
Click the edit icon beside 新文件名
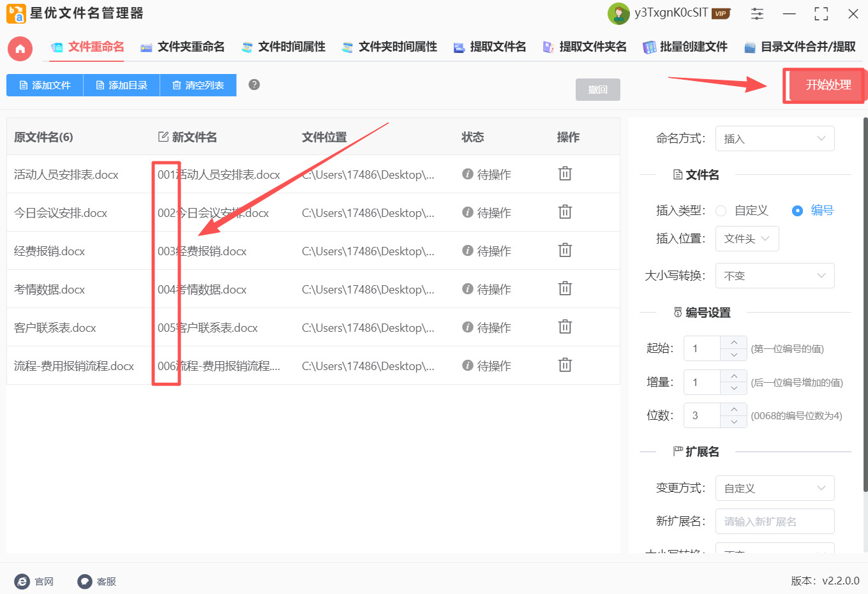[x=163, y=137]
